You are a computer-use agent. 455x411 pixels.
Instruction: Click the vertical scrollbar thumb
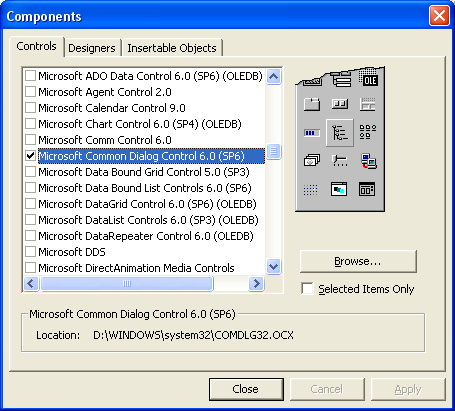coord(274,152)
